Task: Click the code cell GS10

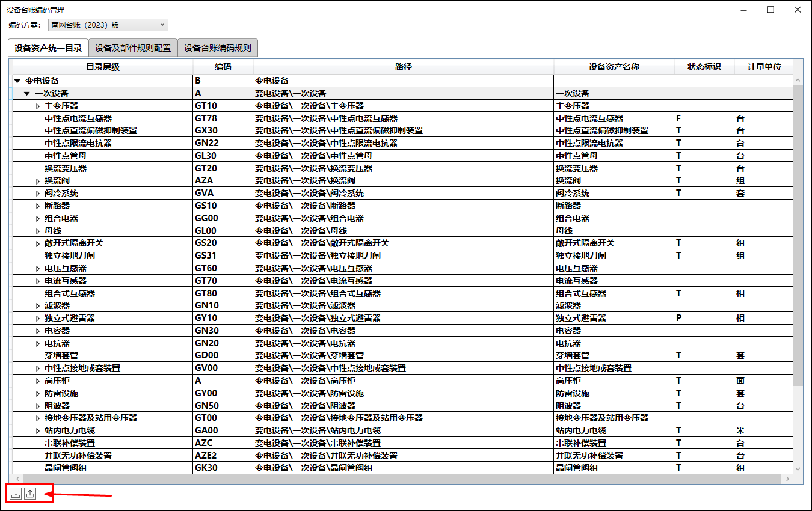Action: point(223,206)
